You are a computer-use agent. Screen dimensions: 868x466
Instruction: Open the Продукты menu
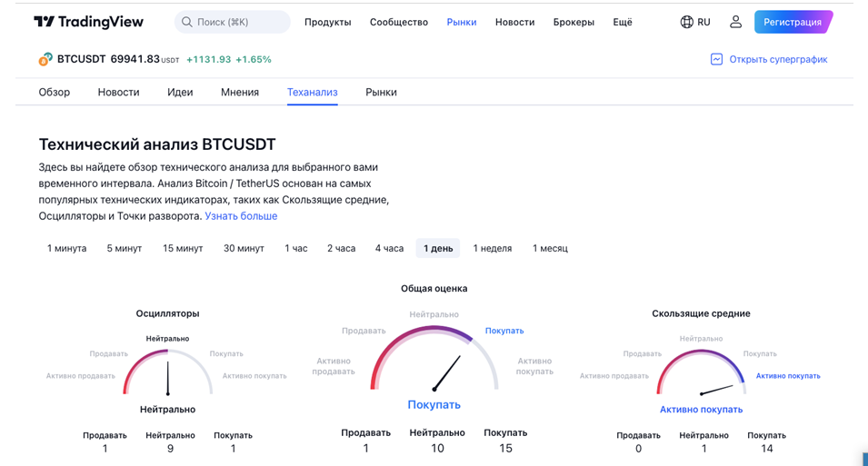tap(328, 22)
